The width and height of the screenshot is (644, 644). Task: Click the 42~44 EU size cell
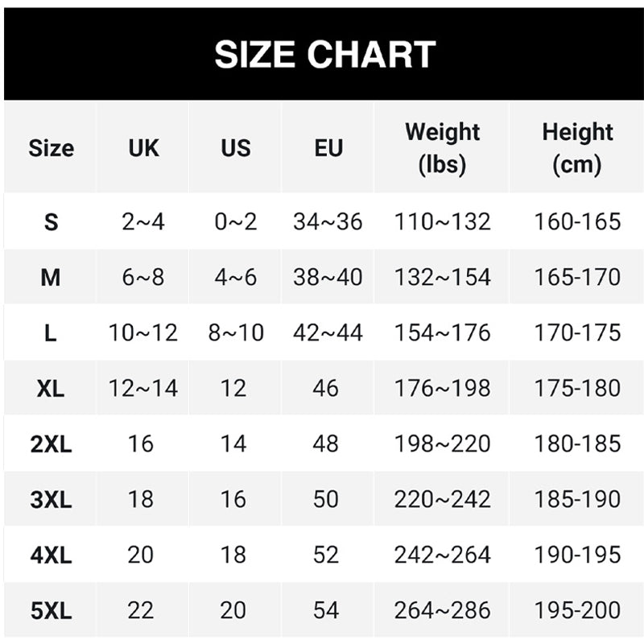point(328,332)
